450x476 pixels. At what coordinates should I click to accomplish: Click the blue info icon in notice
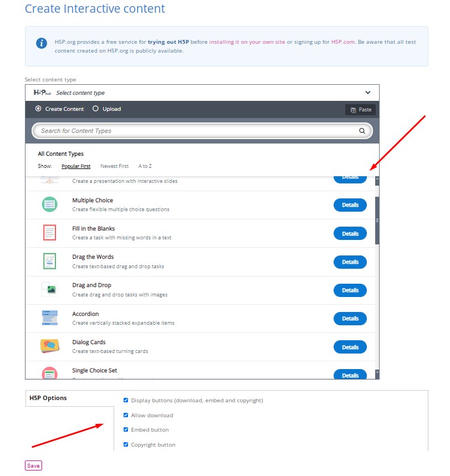[42, 43]
